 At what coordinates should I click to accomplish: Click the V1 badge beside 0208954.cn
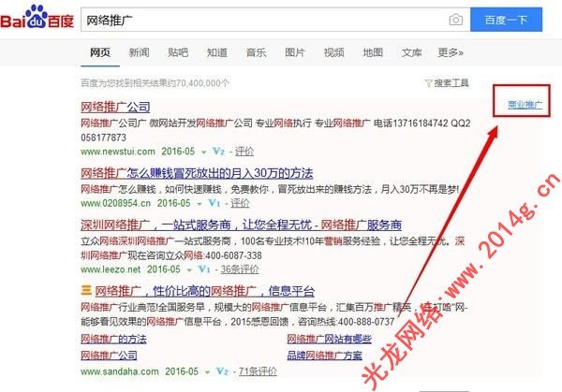tap(214, 202)
